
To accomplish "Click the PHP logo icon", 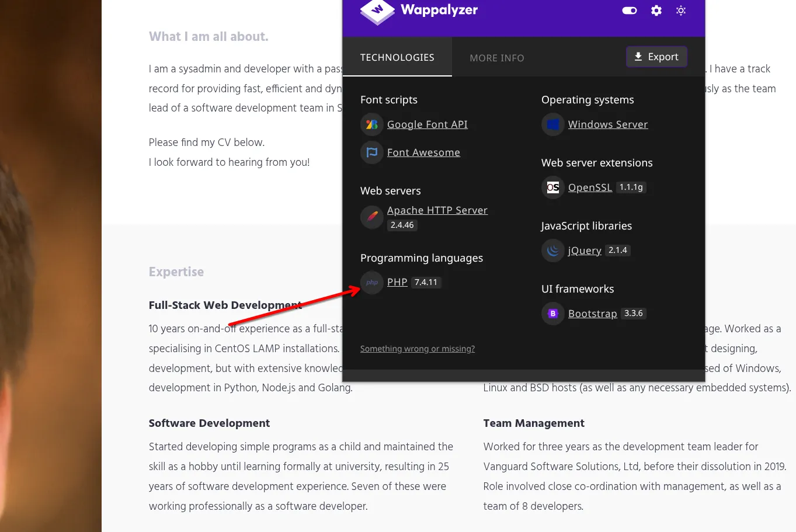I will 372,283.
